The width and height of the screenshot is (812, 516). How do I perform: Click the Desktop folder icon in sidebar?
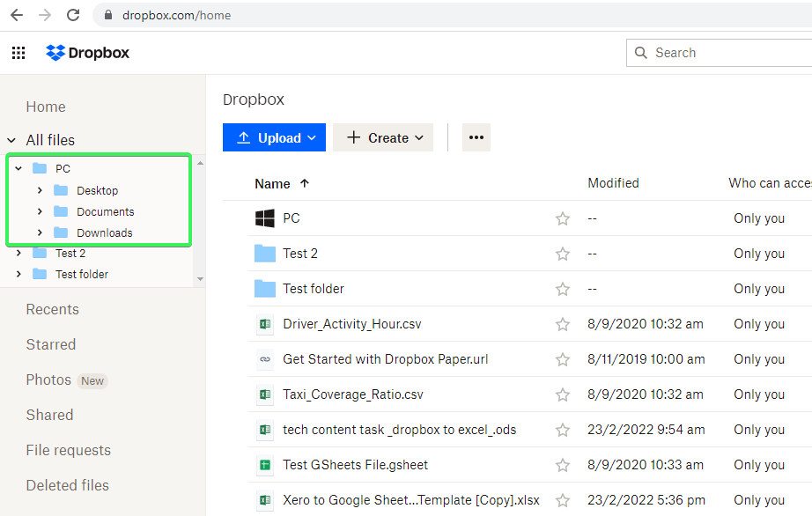(x=61, y=190)
